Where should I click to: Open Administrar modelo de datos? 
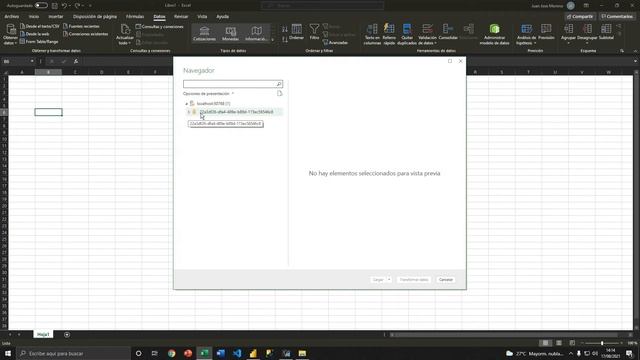(494, 34)
